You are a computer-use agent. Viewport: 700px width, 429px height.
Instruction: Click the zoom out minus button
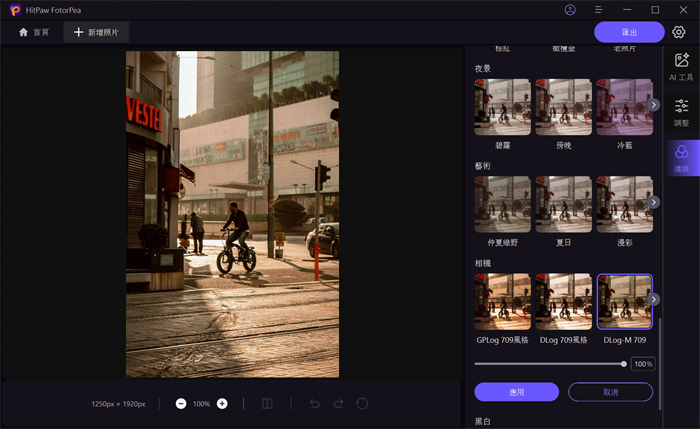[x=181, y=404]
